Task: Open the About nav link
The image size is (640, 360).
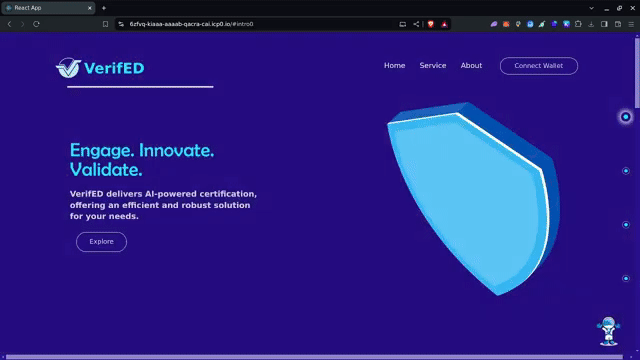Action: pyautogui.click(x=471, y=65)
